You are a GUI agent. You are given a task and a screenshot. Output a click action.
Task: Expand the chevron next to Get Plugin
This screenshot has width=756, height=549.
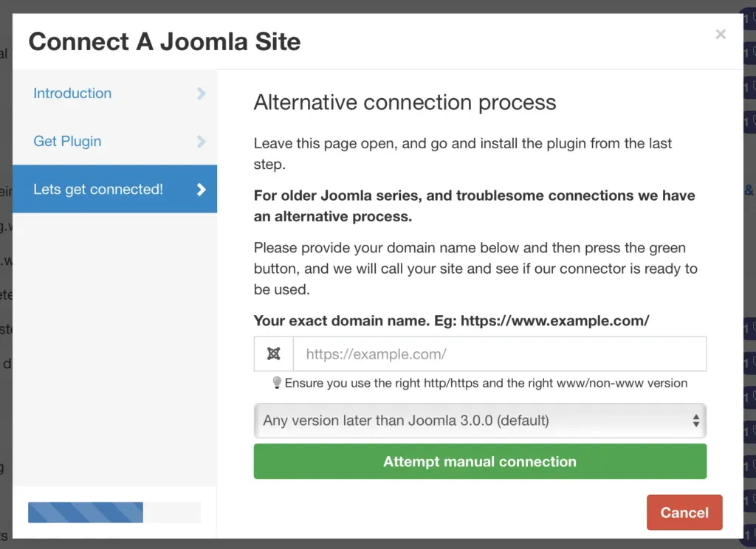[x=201, y=142]
